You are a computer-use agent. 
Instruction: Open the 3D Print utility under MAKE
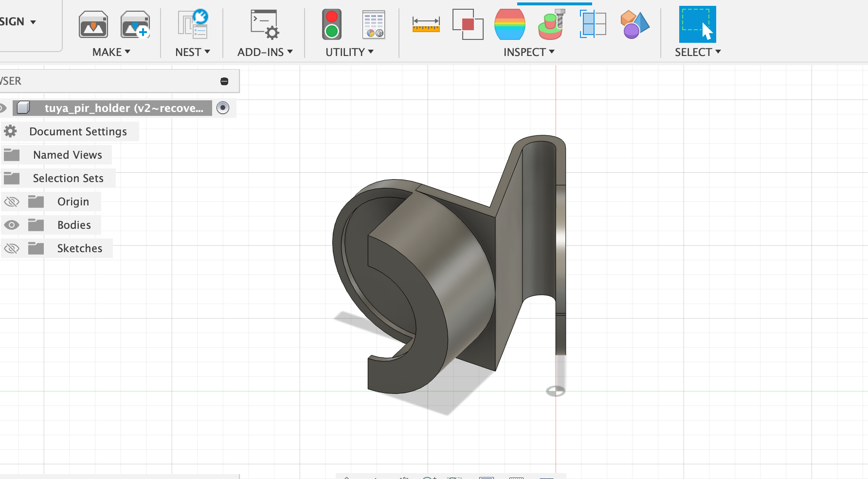click(x=93, y=24)
